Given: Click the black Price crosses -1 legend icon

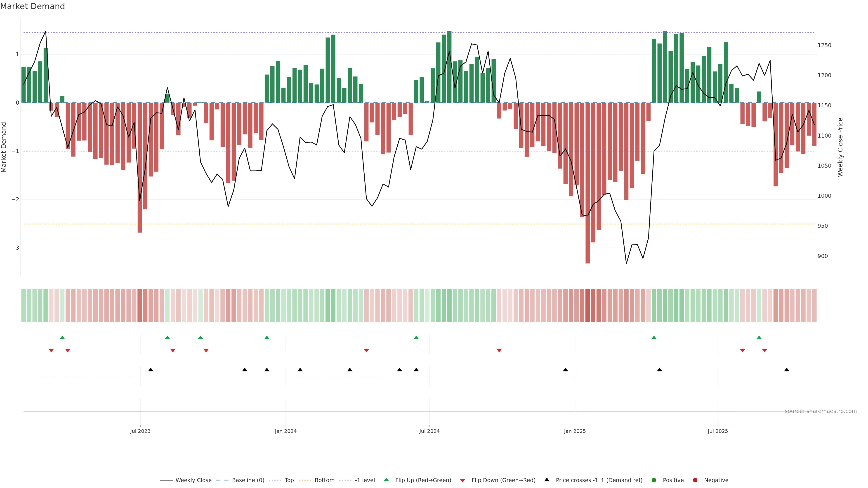Looking at the screenshot, I should (x=547, y=480).
